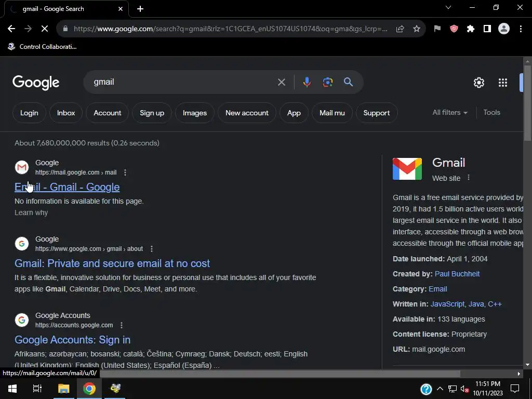Stop loading the page with the X button
The height and width of the screenshot is (399, 532).
(x=45, y=29)
